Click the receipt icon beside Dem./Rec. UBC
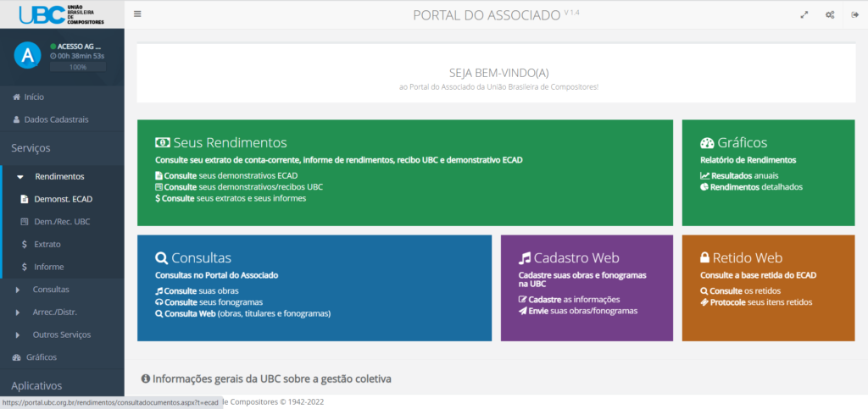This screenshot has width=868, height=409. point(24,222)
